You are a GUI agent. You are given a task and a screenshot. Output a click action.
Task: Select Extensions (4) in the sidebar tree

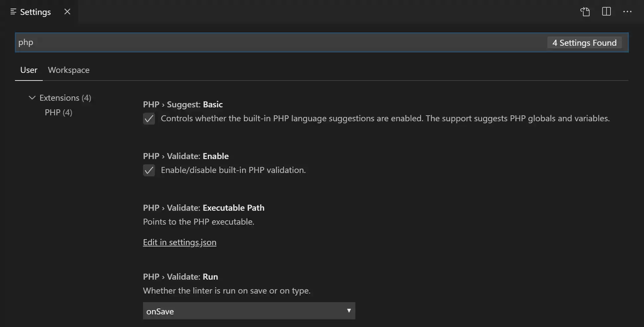[x=65, y=97]
